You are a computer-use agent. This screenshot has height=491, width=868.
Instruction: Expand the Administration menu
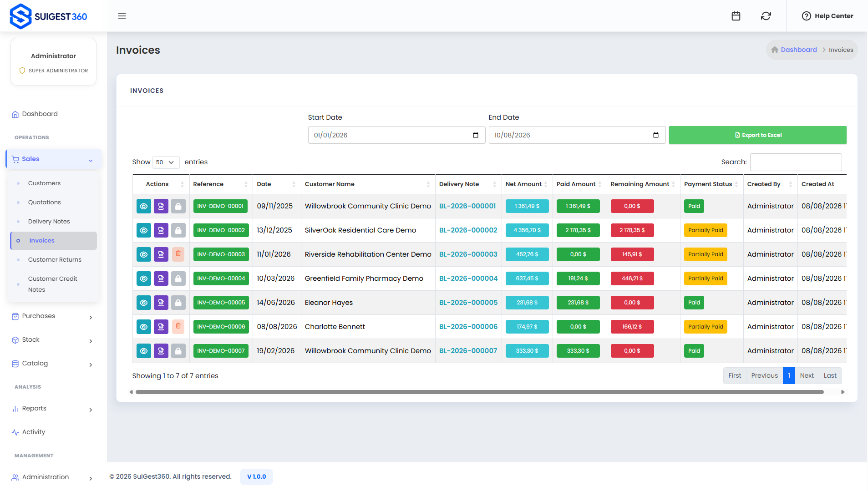tap(53, 477)
